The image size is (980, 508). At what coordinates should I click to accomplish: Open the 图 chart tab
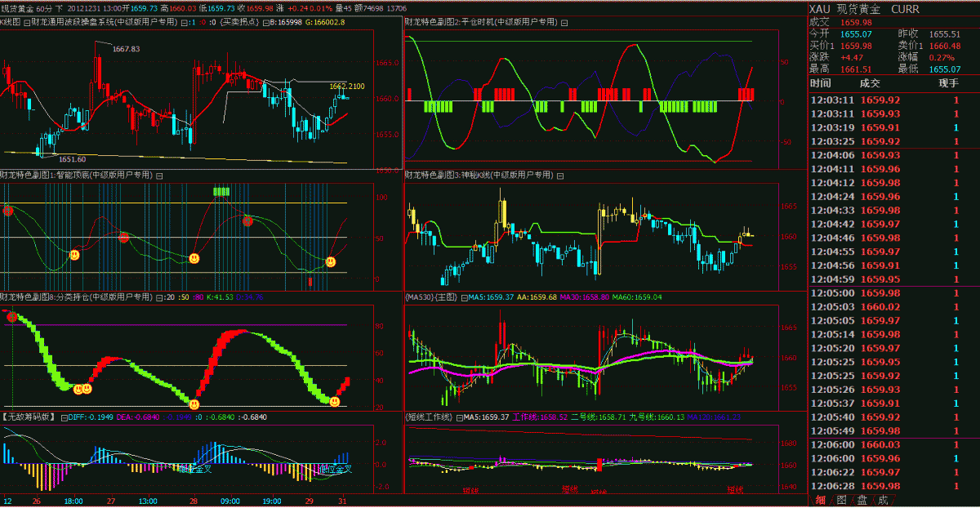(x=840, y=500)
